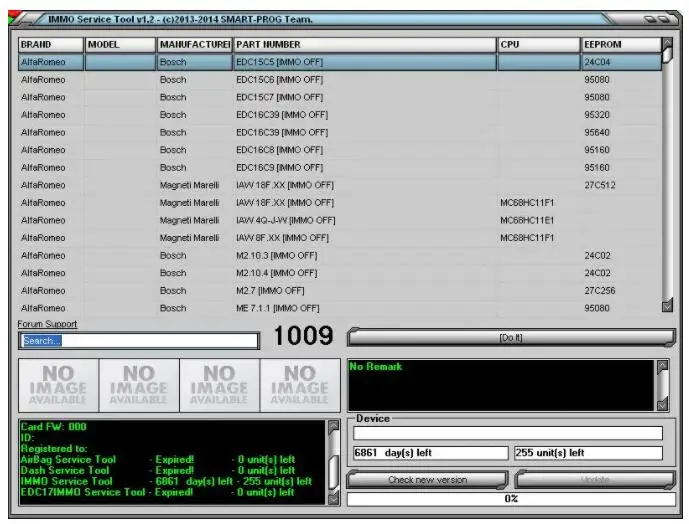Click the first No Image thumbnail
The width and height of the screenshot is (689, 524).
(58, 386)
